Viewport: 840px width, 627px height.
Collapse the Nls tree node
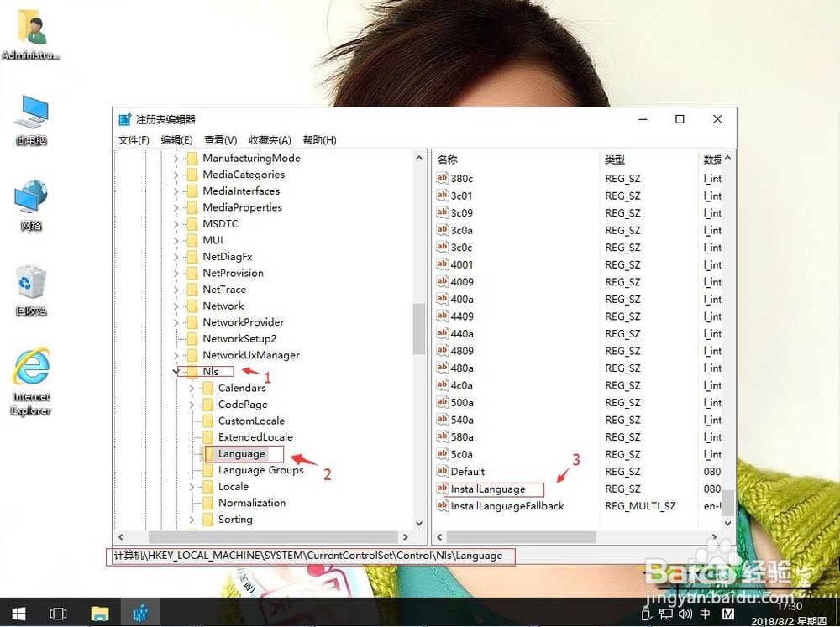click(x=176, y=371)
